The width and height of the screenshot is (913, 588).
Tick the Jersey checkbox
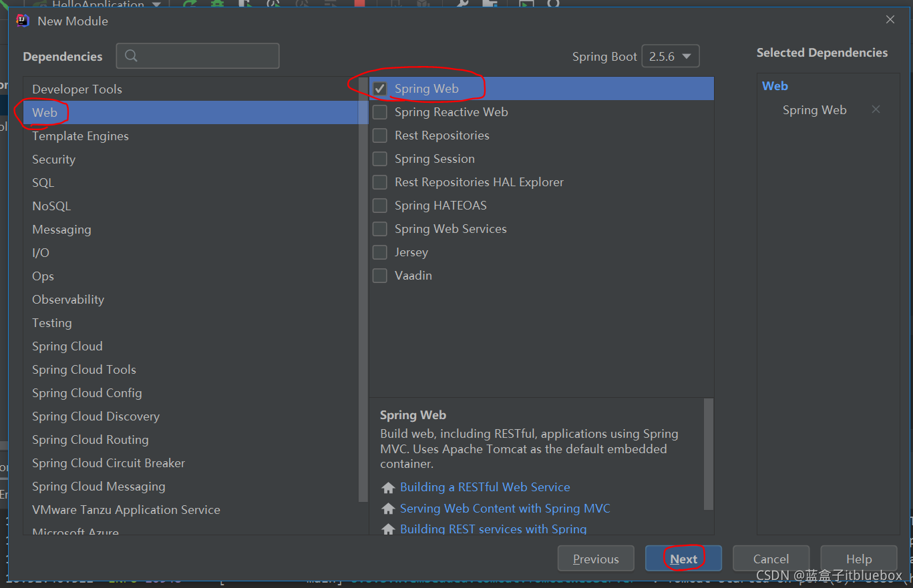click(x=380, y=252)
